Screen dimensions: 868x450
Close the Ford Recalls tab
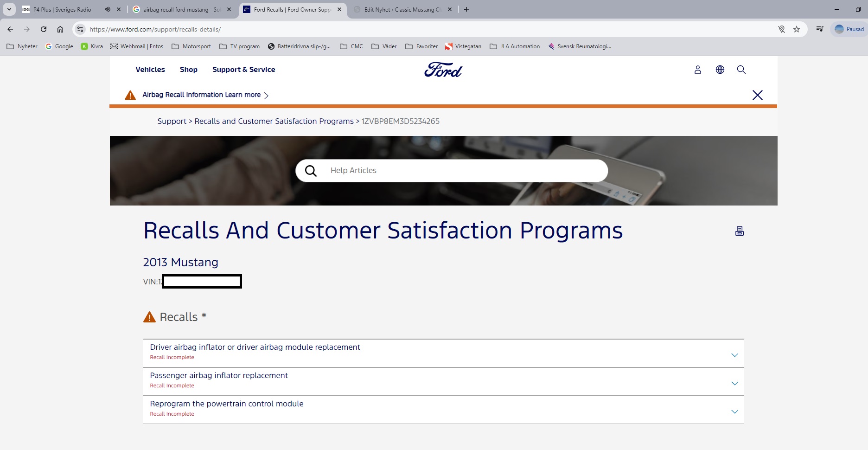click(339, 9)
